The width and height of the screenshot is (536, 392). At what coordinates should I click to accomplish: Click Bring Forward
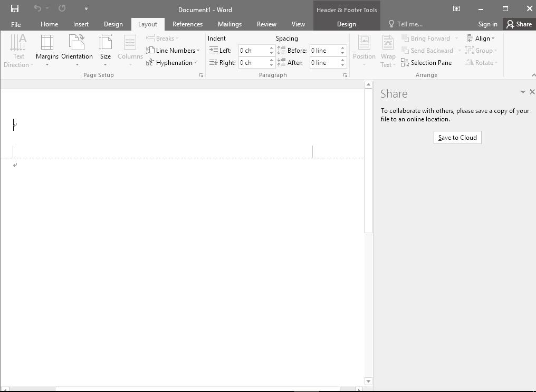click(426, 39)
